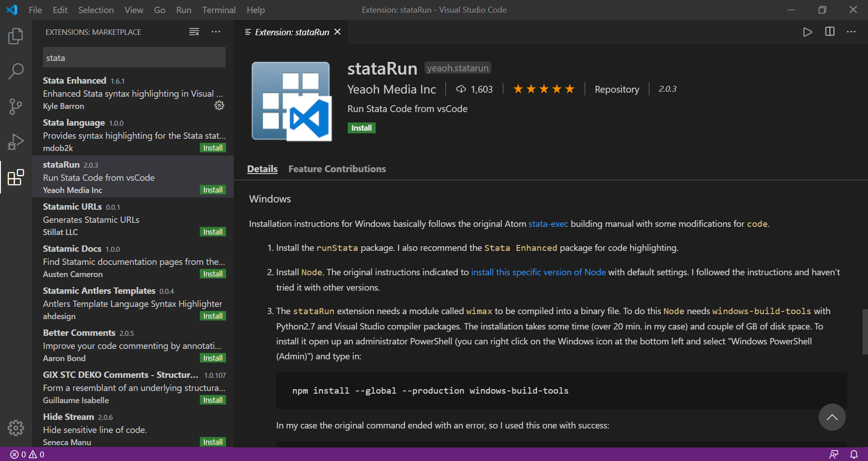
Task: Open the Source Control panel
Action: click(x=16, y=106)
